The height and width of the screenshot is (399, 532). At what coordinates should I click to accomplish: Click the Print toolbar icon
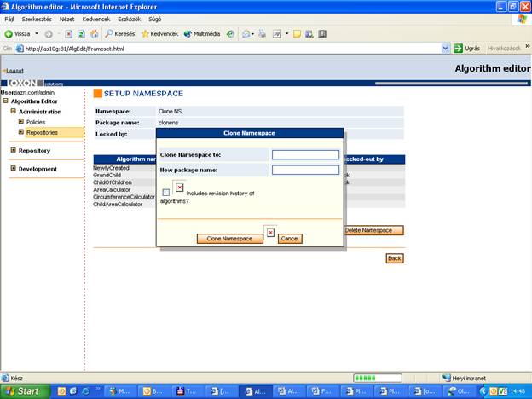tap(262, 34)
